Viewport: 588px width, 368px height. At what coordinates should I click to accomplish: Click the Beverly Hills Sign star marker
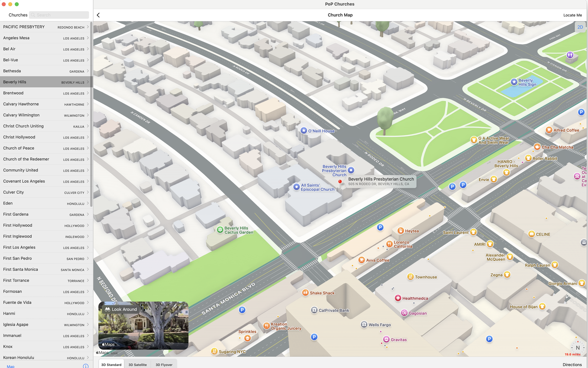514,82
